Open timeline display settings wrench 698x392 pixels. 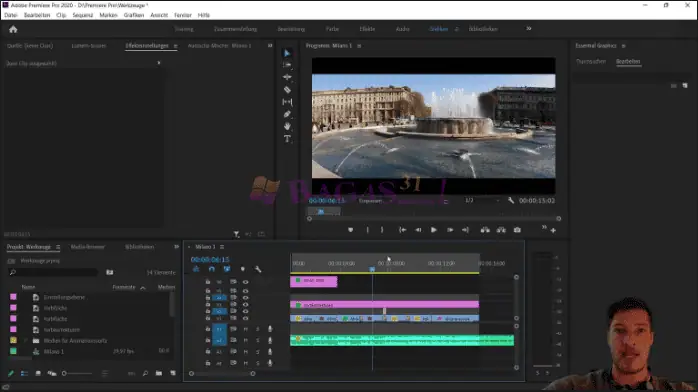tap(258, 269)
